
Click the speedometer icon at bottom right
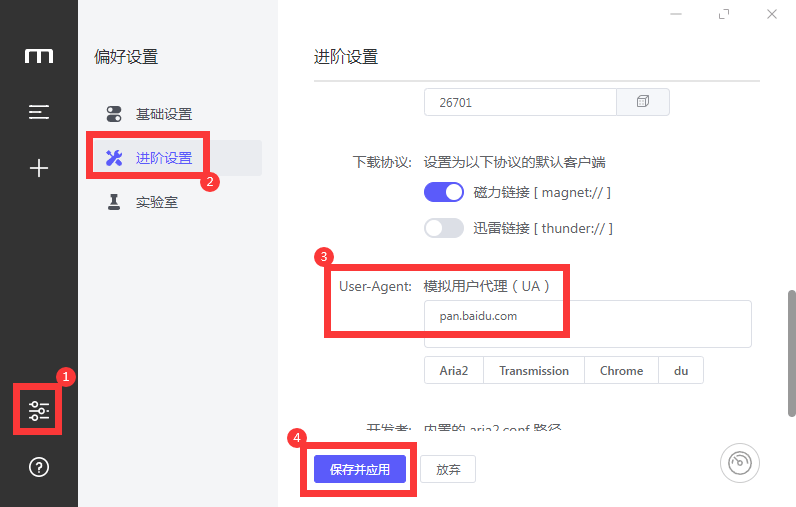point(739,464)
